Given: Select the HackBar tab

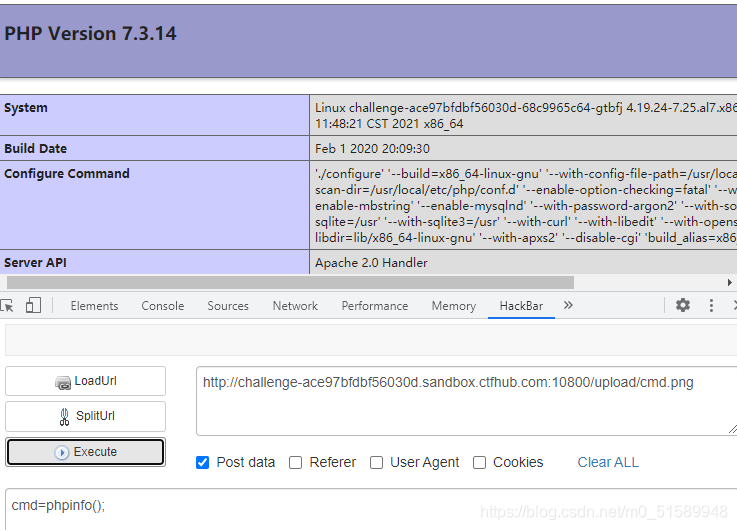Looking at the screenshot, I should click(x=521, y=306).
